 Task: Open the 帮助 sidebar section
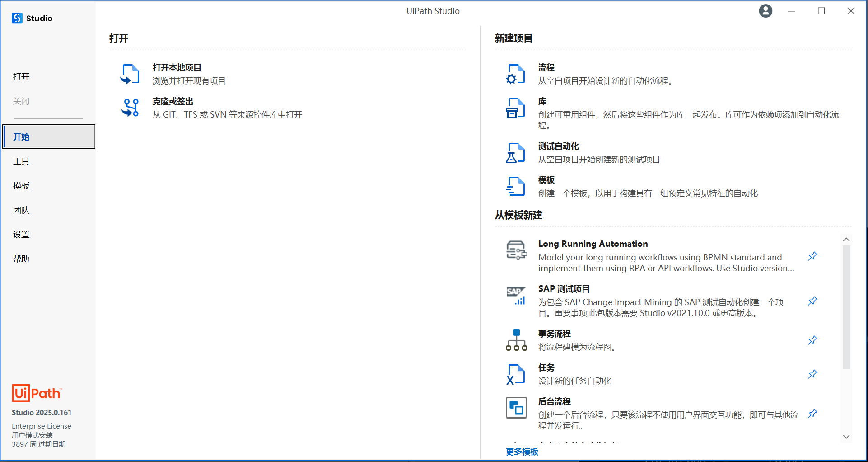[21, 259]
